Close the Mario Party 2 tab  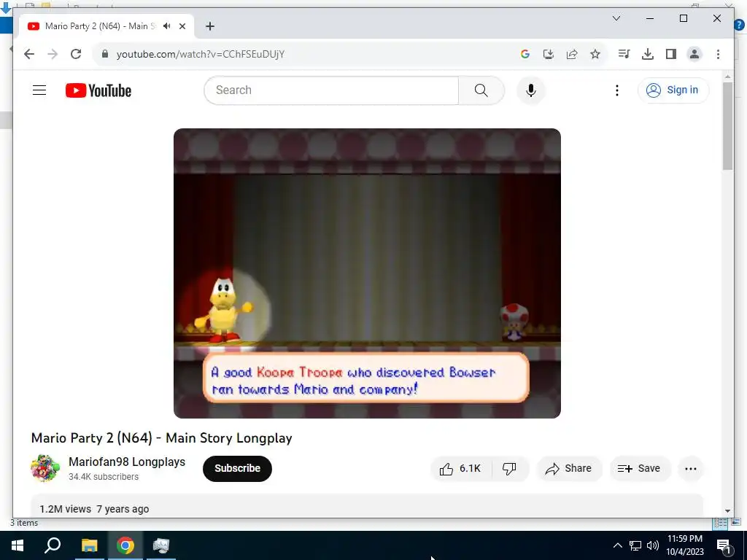click(x=182, y=26)
